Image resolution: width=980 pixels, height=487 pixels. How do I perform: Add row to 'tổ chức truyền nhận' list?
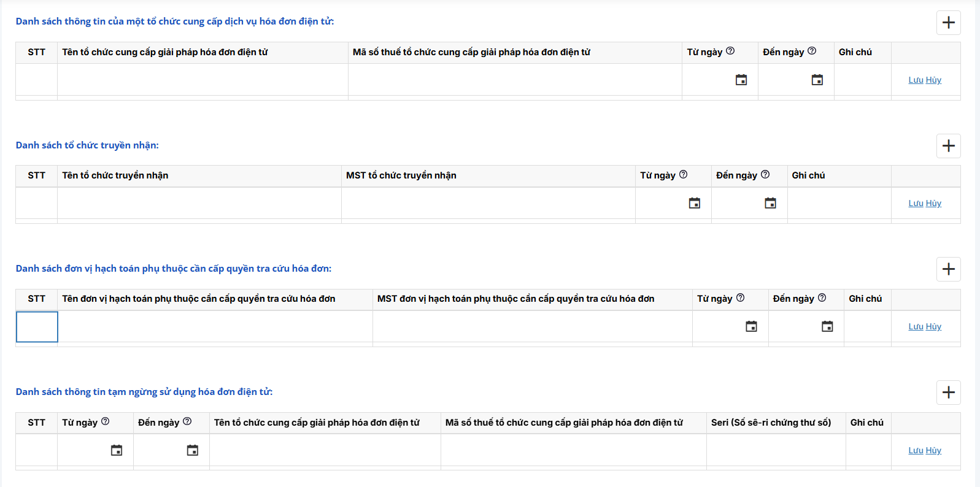coord(948,146)
